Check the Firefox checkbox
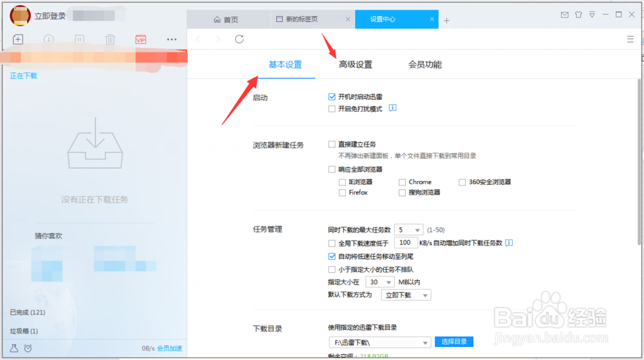The image size is (644, 360). pos(342,193)
